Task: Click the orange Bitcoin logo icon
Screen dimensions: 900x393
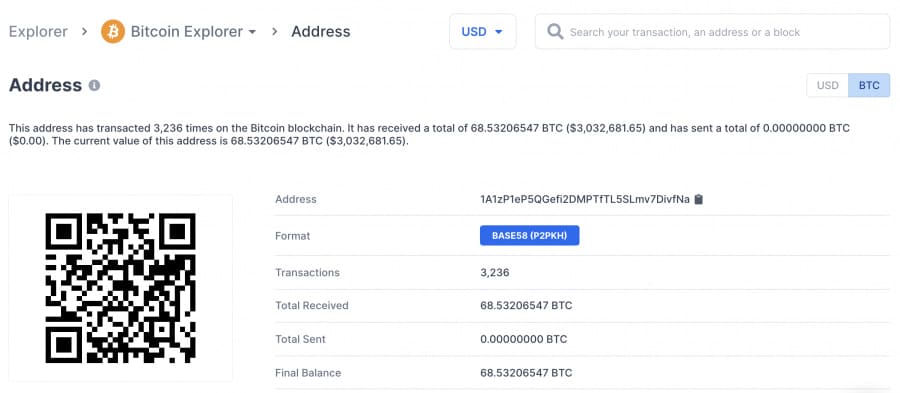Action: point(113,32)
